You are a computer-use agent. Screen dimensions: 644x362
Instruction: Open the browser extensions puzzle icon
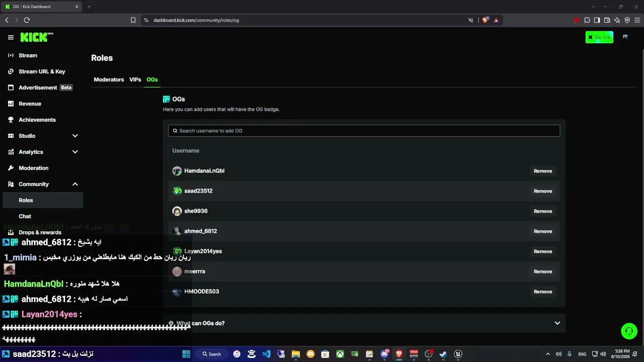coord(587,20)
